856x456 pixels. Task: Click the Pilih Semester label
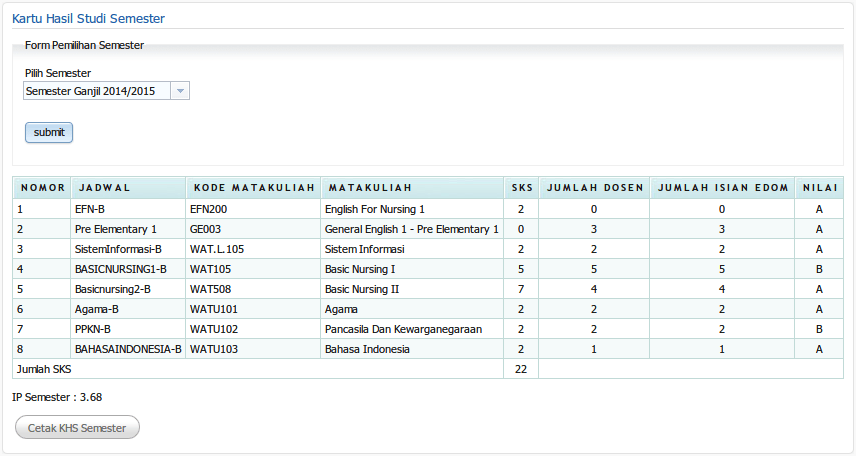point(58,73)
